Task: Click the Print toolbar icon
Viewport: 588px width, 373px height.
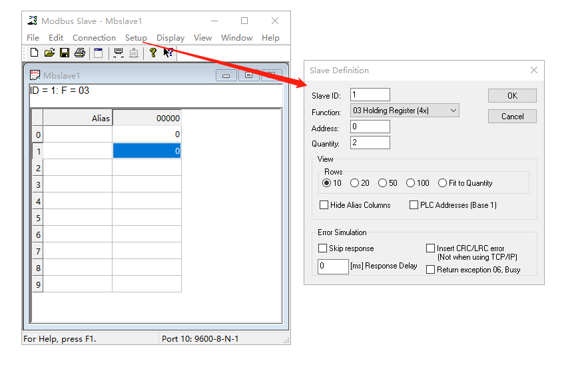Action: coord(80,53)
